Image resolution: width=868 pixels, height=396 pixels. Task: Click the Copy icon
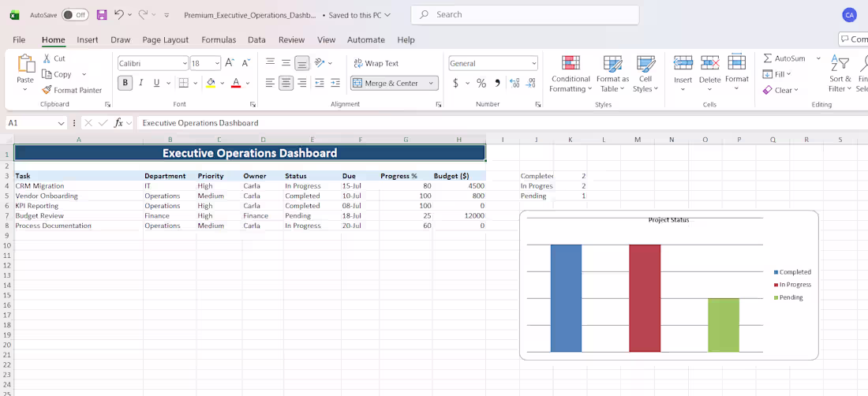(47, 74)
